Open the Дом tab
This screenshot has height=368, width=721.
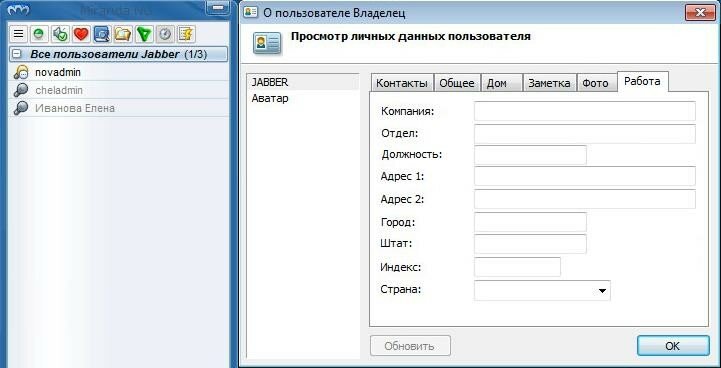point(502,83)
